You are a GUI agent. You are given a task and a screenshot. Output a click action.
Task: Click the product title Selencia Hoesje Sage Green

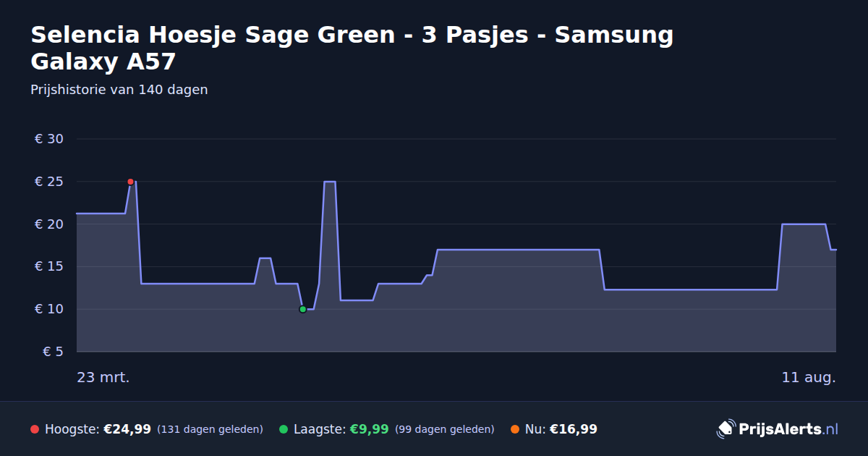(352, 48)
